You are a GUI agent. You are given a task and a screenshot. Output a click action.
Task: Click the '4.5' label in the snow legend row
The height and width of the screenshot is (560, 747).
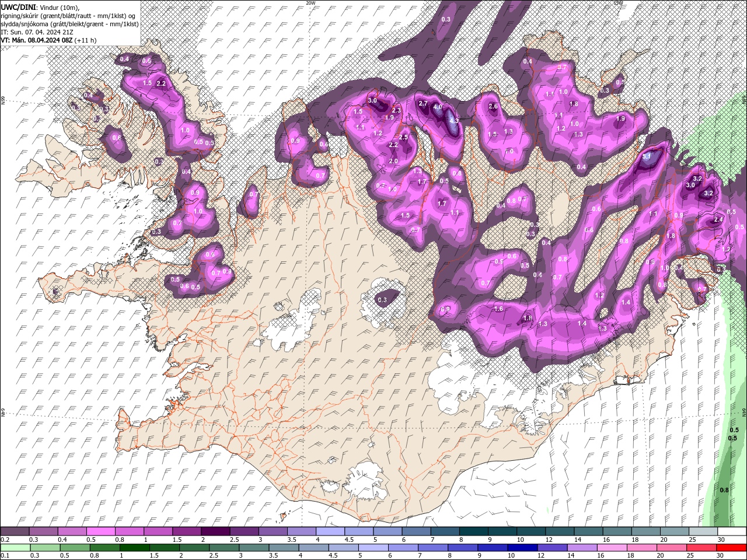(349, 540)
